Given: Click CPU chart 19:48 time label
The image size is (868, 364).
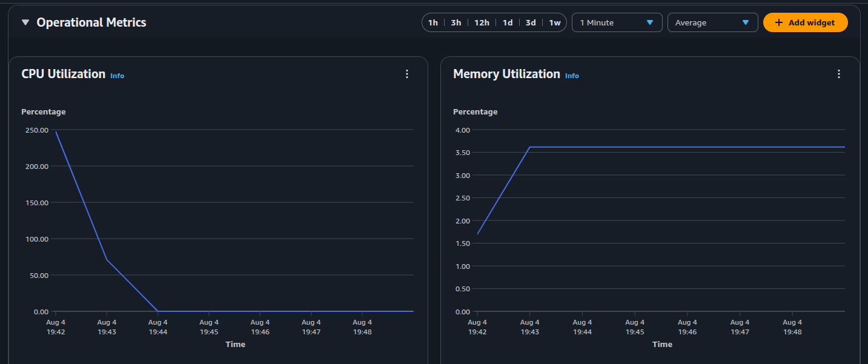Looking at the screenshot, I should click(x=362, y=327).
